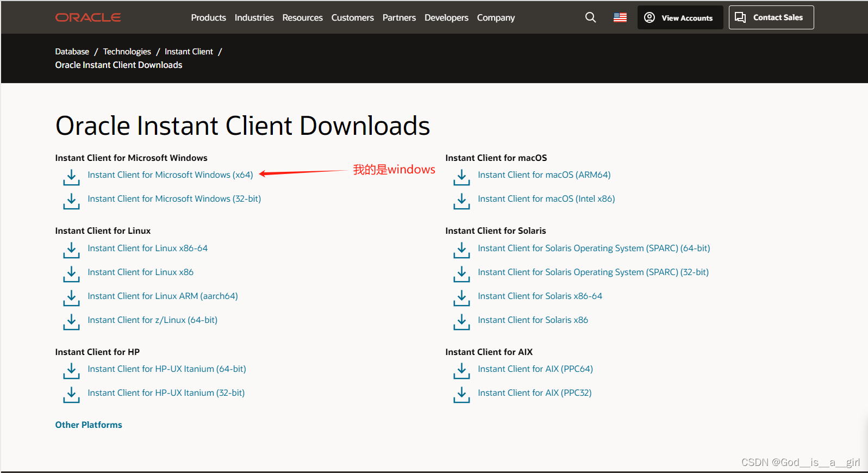868x473 pixels.
Task: Open Instant Client for z/Linux (64-bit) link
Action: tap(152, 320)
